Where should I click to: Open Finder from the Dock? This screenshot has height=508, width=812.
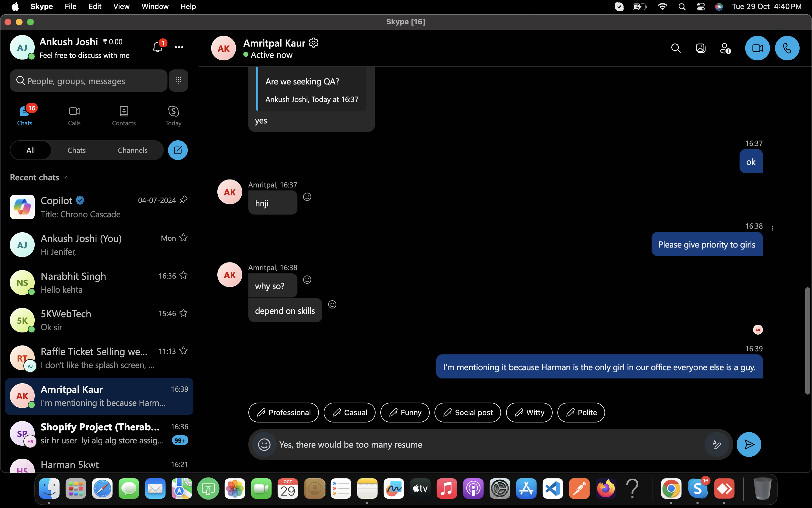click(x=49, y=489)
